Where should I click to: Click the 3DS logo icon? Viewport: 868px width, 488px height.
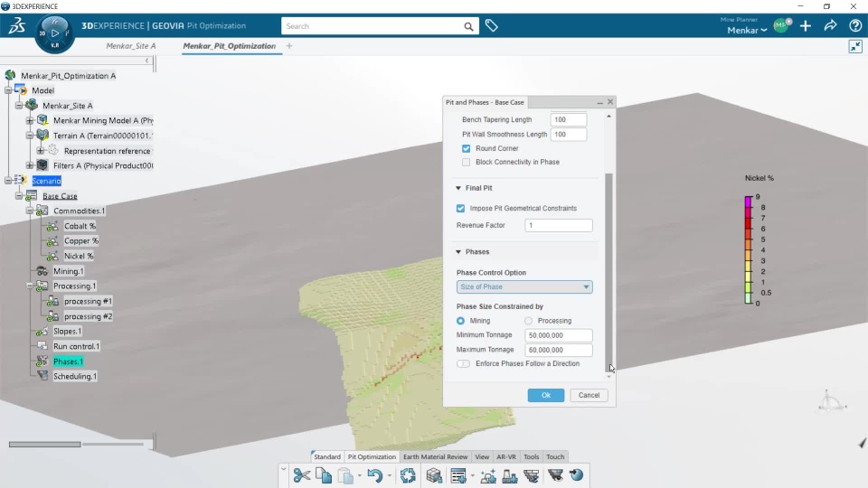(x=16, y=25)
